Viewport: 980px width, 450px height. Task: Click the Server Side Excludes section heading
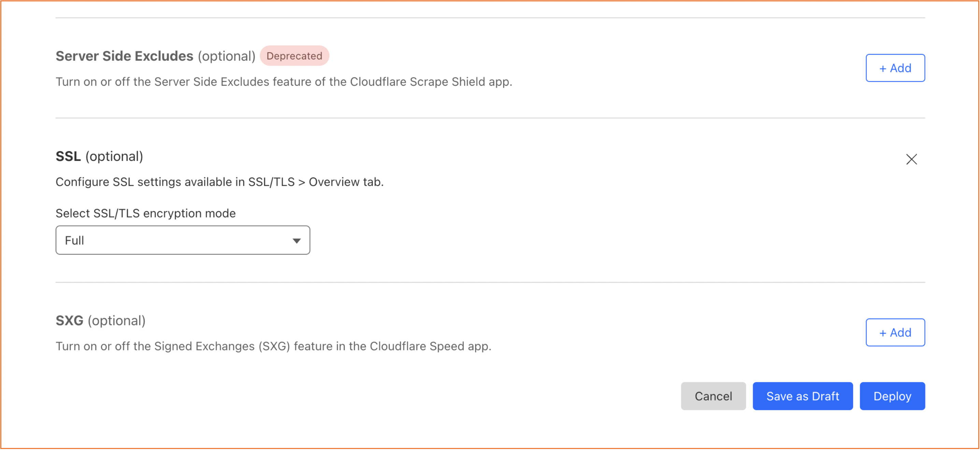point(125,56)
